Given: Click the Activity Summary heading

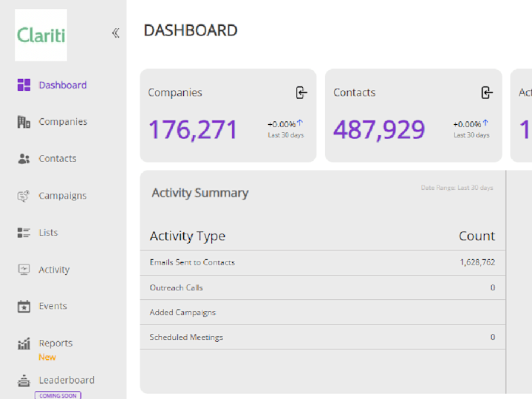Looking at the screenshot, I should pyautogui.click(x=200, y=193).
